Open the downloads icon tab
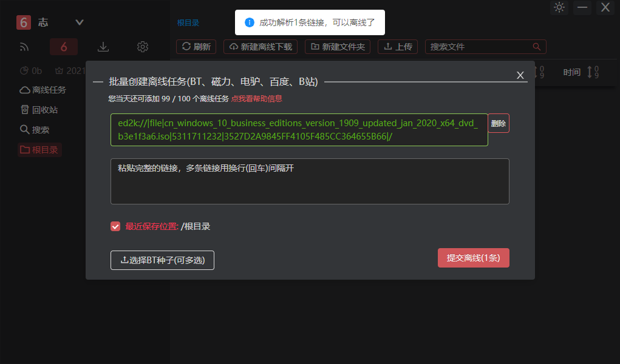Viewport: 620px width, 364px height. coord(103,47)
